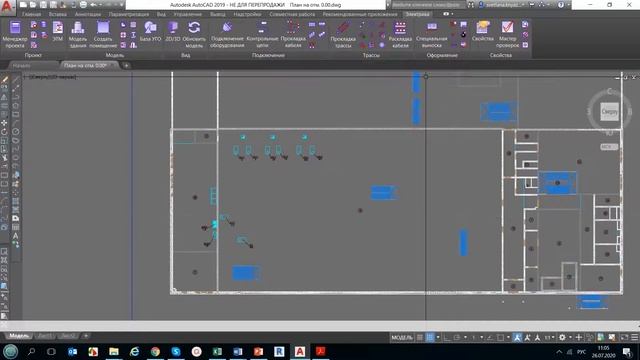Switch view with the 2D/3D icon
640x360 pixels.
173,31
